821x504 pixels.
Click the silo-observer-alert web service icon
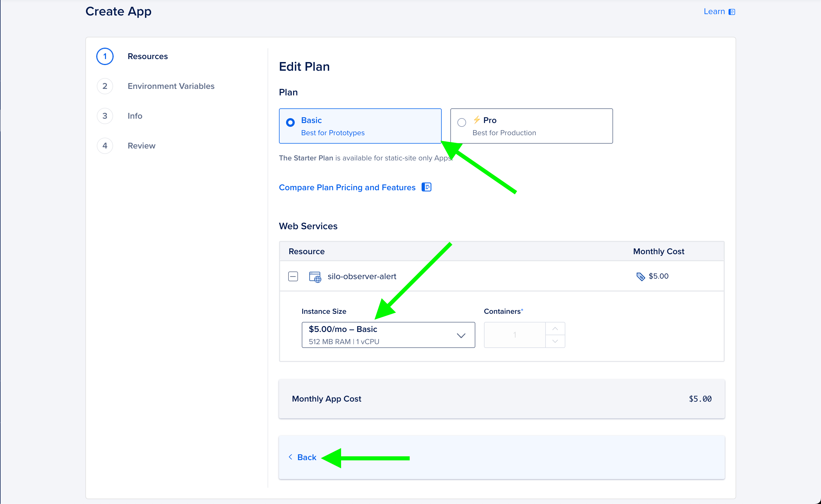point(315,277)
